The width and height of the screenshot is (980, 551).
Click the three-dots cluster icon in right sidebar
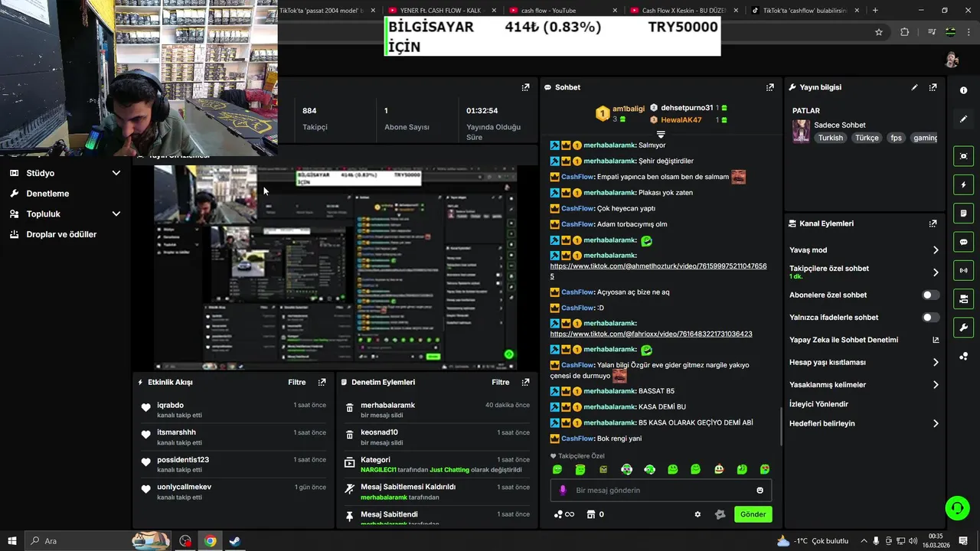click(963, 356)
